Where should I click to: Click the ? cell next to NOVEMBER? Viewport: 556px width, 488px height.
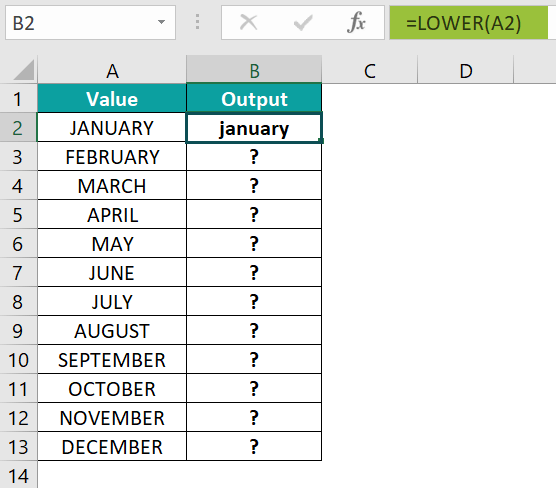(254, 418)
